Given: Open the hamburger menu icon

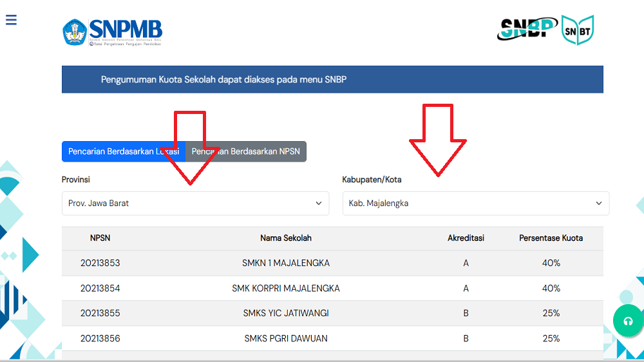Looking at the screenshot, I should pyautogui.click(x=11, y=20).
